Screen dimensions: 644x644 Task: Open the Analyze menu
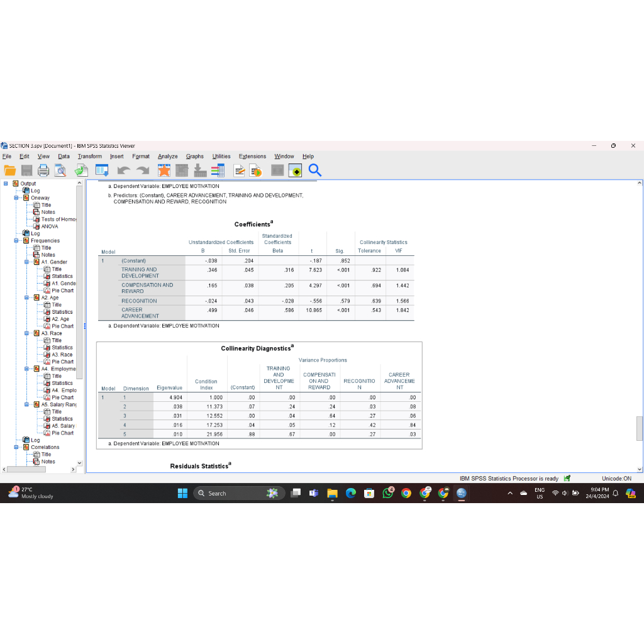[x=167, y=156]
